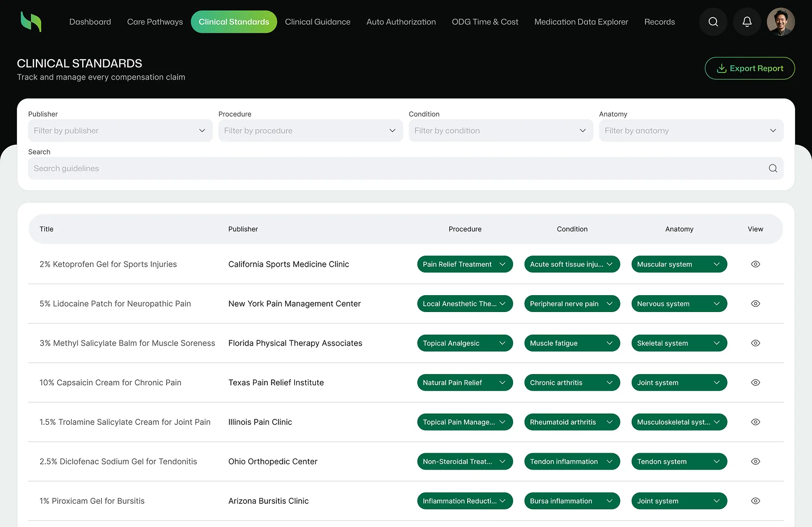
Task: Click the download icon inside Export Report button
Action: [721, 68]
